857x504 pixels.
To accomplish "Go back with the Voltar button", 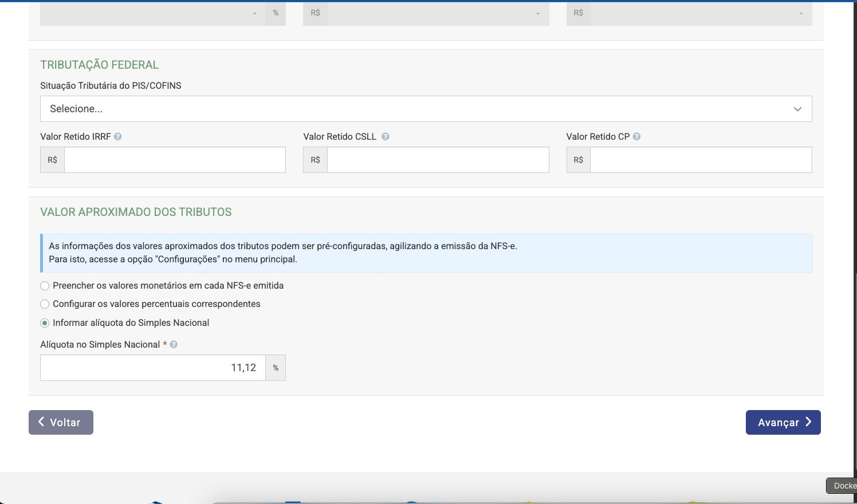I will click(61, 422).
